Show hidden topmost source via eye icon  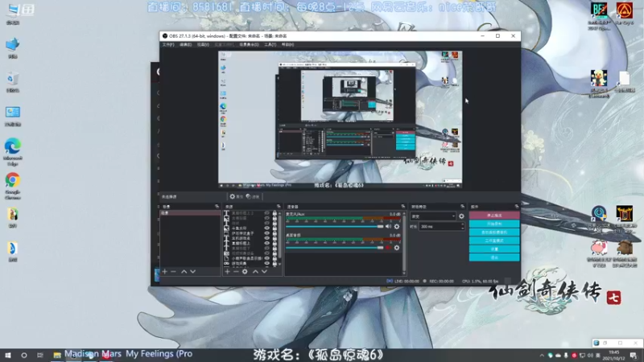[267, 213]
